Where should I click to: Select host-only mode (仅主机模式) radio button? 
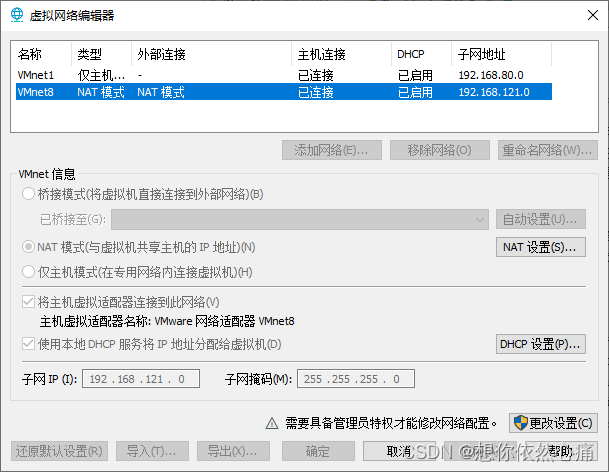(x=27, y=272)
